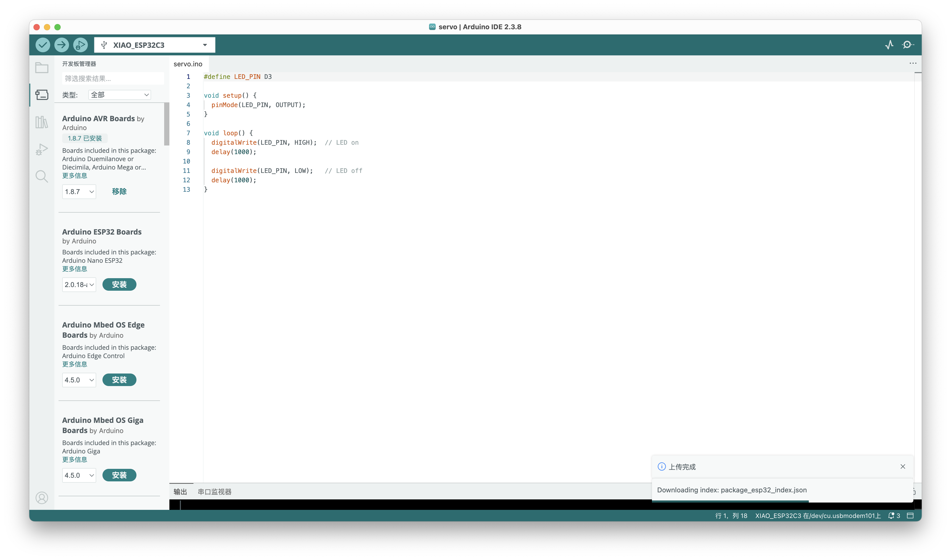The width and height of the screenshot is (951, 560).
Task: Click the 行 1, 列 18 cursor position
Action: point(731,516)
